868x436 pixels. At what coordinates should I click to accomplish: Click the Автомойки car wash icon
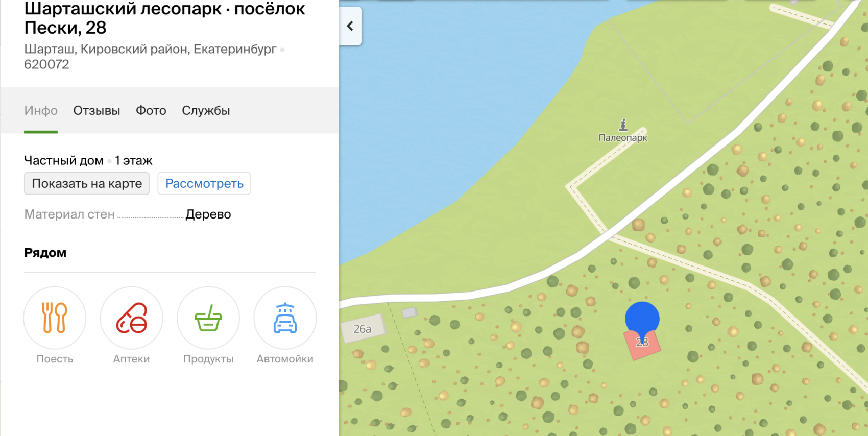pyautogui.click(x=285, y=318)
